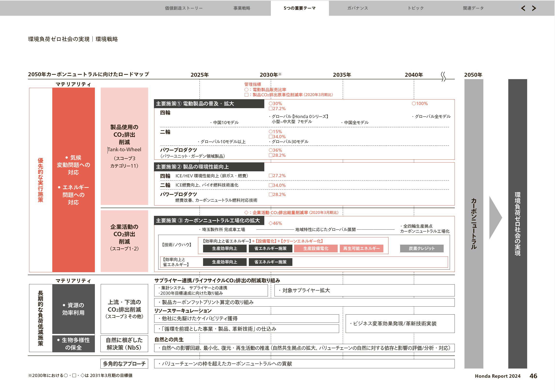Click the 再生可能エネルギー box
The height and width of the screenshot is (392, 555).
(361, 249)
